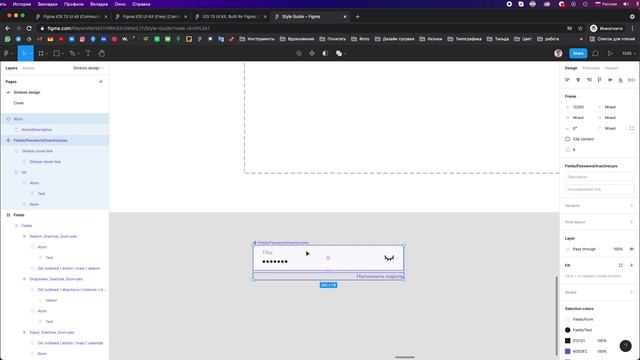
Task: Toggle layer visibility eye in Layer section
Action: point(631,249)
